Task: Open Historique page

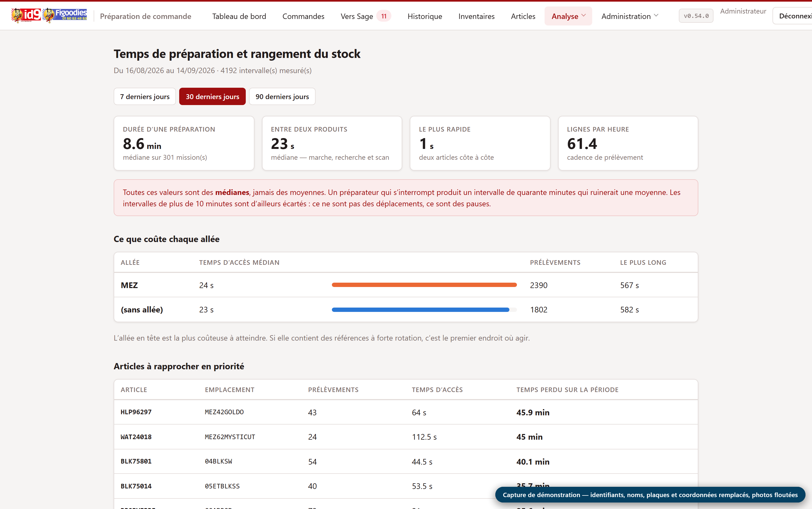Action: [x=425, y=16]
